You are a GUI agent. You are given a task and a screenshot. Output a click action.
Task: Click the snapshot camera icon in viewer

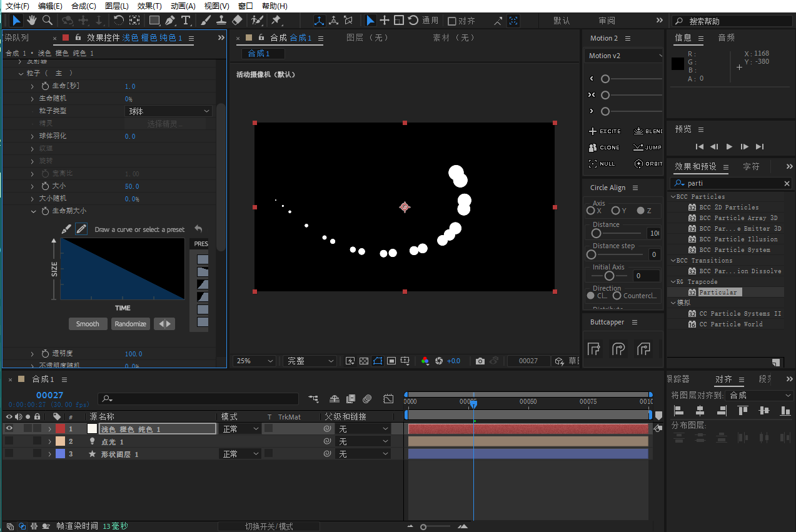(480, 361)
